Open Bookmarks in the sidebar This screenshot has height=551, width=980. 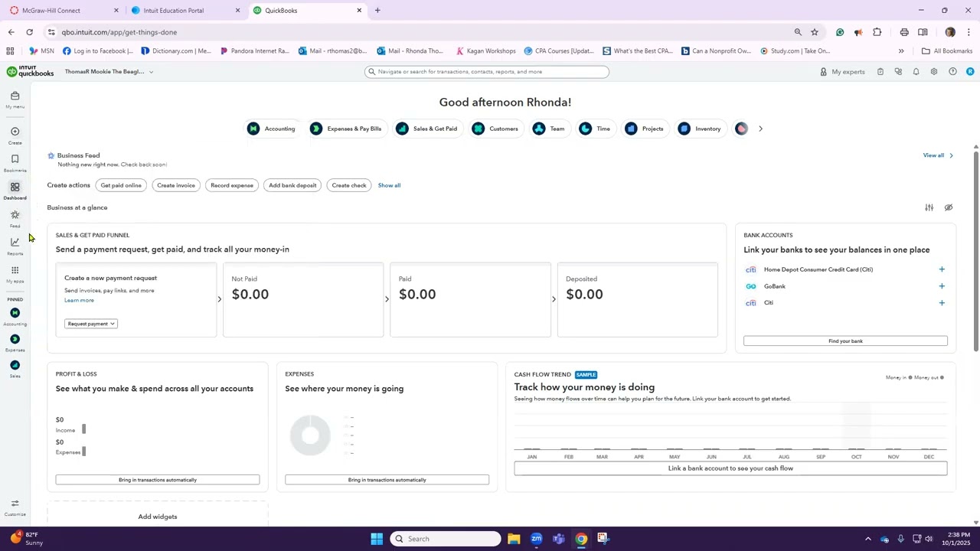[15, 163]
